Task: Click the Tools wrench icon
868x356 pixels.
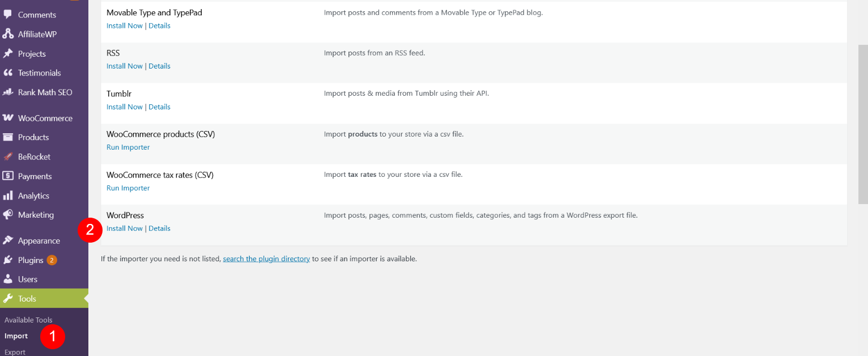Action: tap(8, 298)
